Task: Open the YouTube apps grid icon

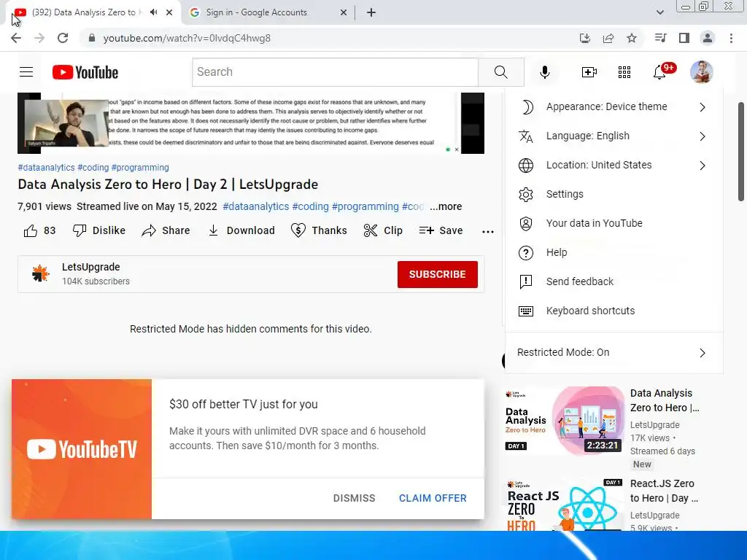Action: [x=624, y=72]
